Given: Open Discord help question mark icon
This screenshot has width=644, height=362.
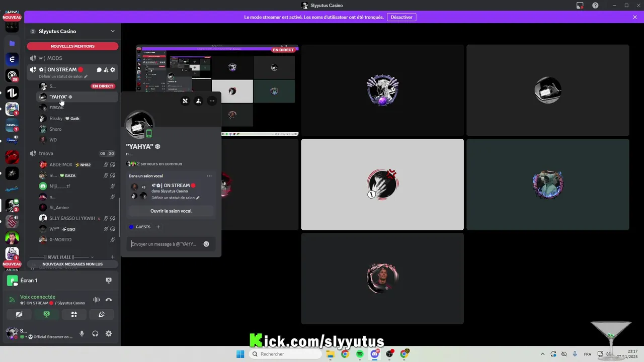Looking at the screenshot, I should click(595, 6).
